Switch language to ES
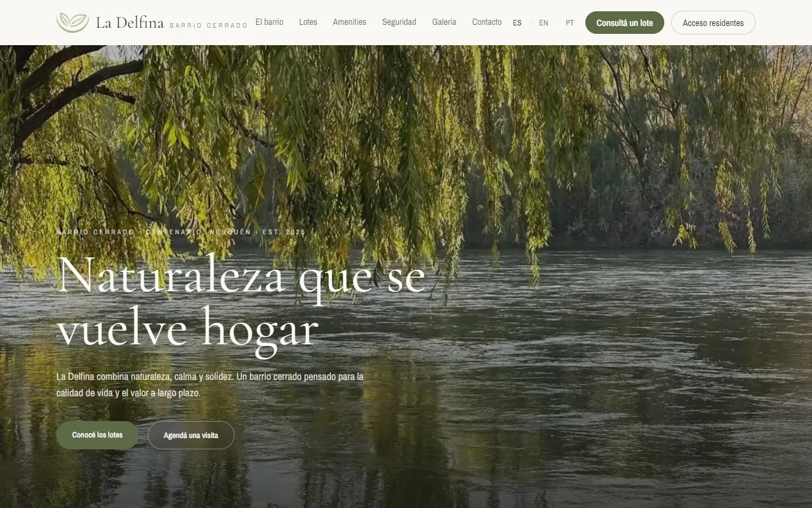The image size is (812, 508). coord(517,23)
